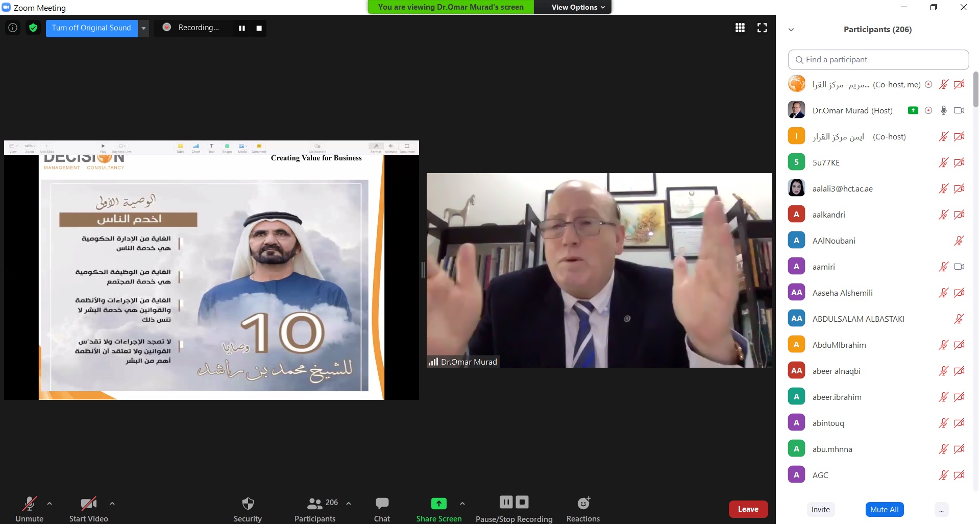980x524 pixels.
Task: Click the green encryption shield icon
Action: (x=33, y=28)
